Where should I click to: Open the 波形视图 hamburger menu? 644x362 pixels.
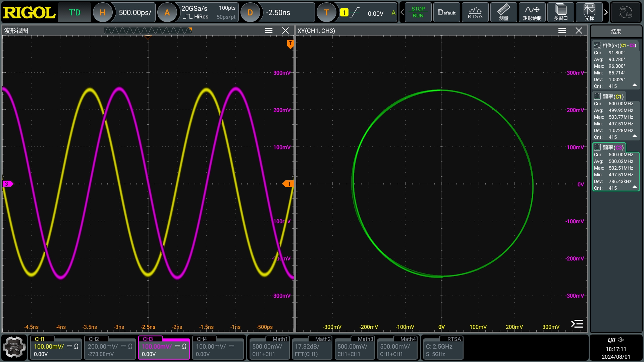pyautogui.click(x=268, y=30)
